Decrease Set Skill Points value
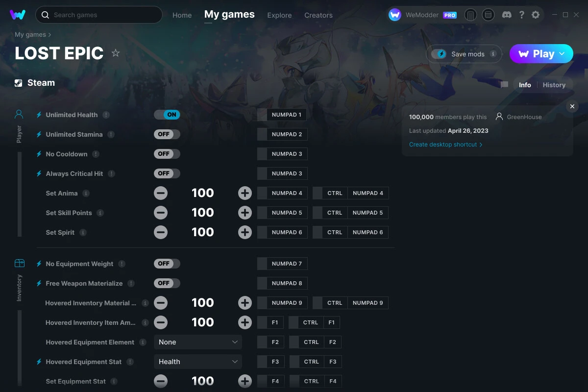Screen dimensions: 588x392 pyautogui.click(x=161, y=213)
